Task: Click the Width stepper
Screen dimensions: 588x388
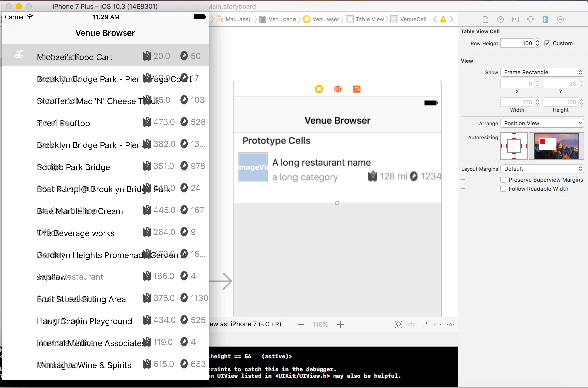Action: point(538,102)
